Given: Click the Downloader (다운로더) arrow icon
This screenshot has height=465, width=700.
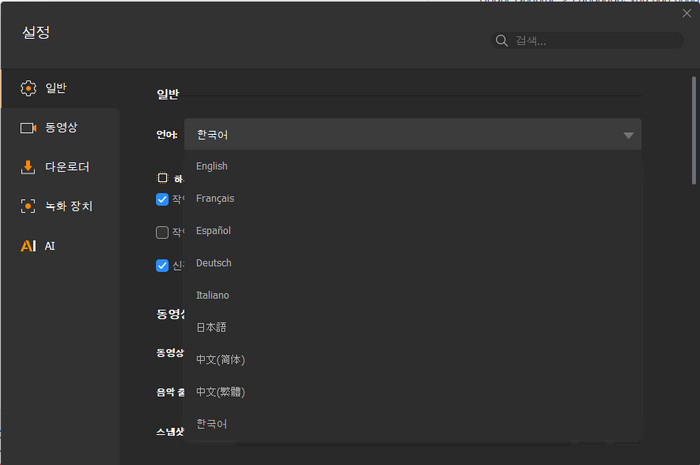Looking at the screenshot, I should 28,167.
